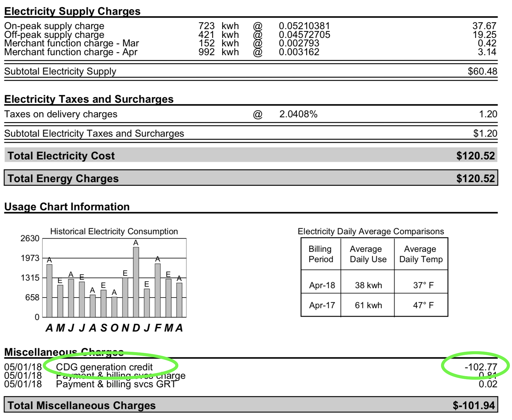Viewport: 512px width, 420px height.
Task: Click the '61 kwh' daily use cell
Action: (x=369, y=305)
